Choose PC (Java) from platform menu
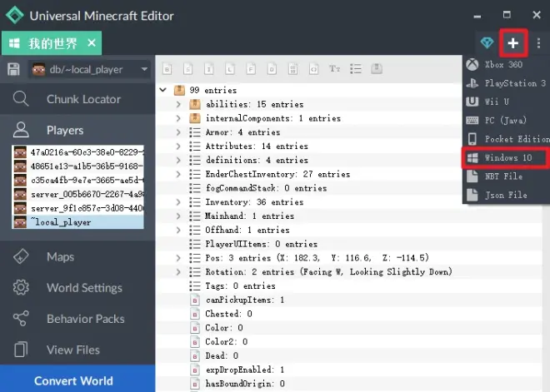Image resolution: width=550 pixels, height=392 pixels. [506, 120]
